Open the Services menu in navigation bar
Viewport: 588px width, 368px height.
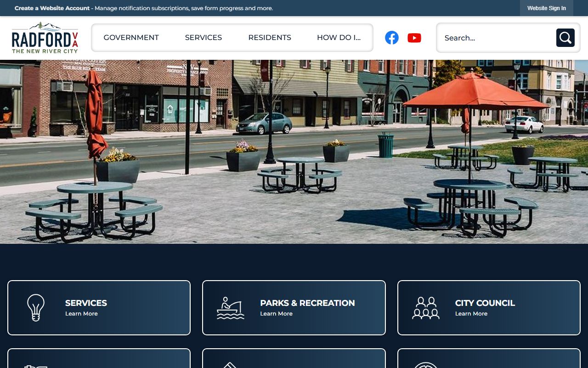pyautogui.click(x=204, y=38)
